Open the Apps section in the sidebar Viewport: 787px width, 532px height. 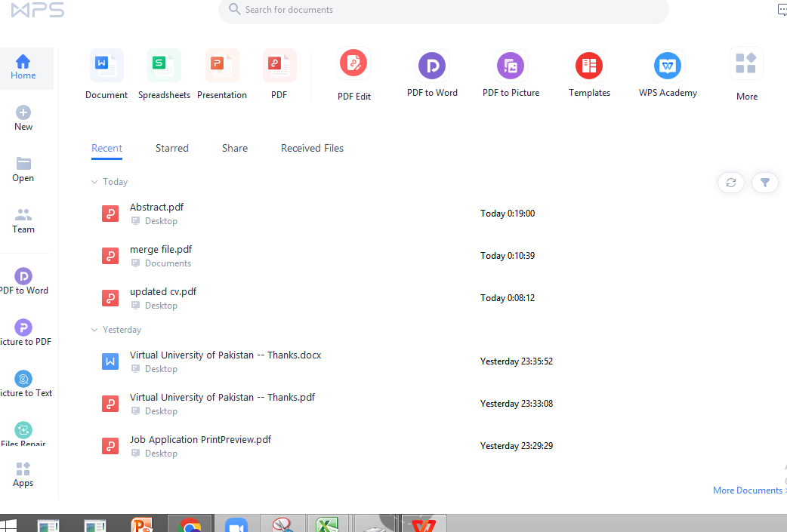[x=23, y=474]
